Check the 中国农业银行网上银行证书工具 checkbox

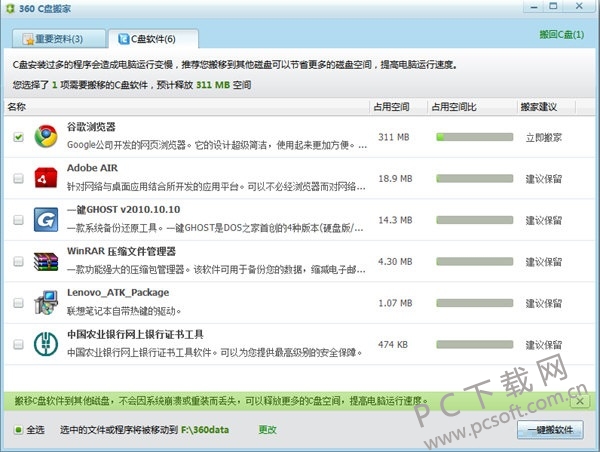click(x=18, y=344)
